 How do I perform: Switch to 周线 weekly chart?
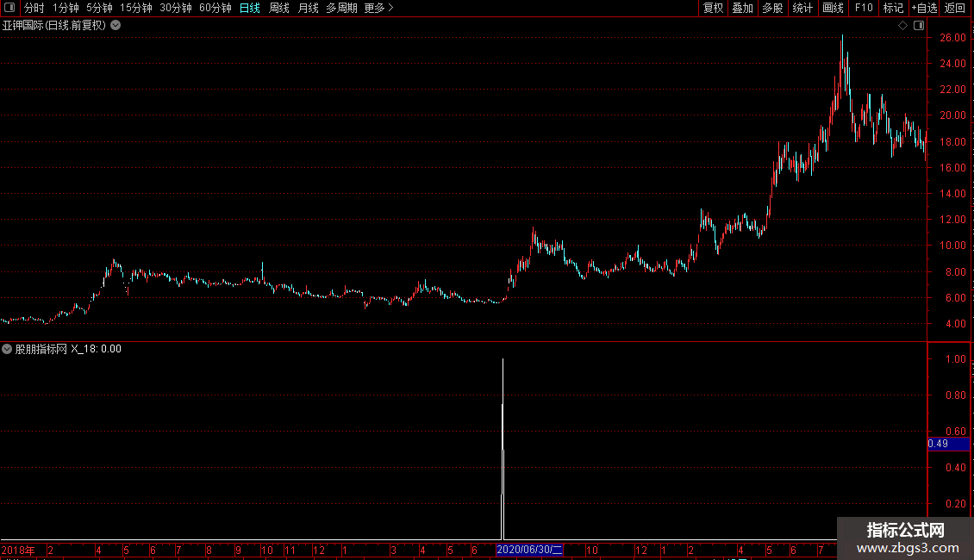point(279,8)
